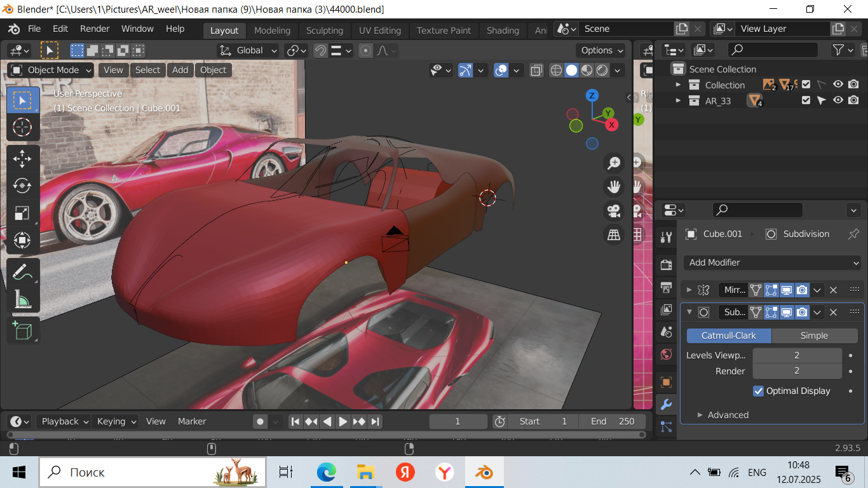This screenshot has width=868, height=488.
Task: Select the Simple subdivision type button
Action: (814, 335)
